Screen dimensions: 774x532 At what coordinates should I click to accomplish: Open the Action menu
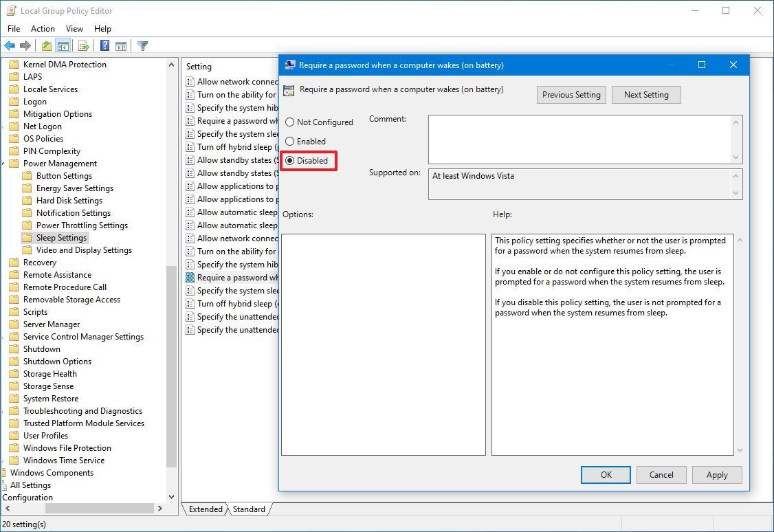[x=43, y=29]
